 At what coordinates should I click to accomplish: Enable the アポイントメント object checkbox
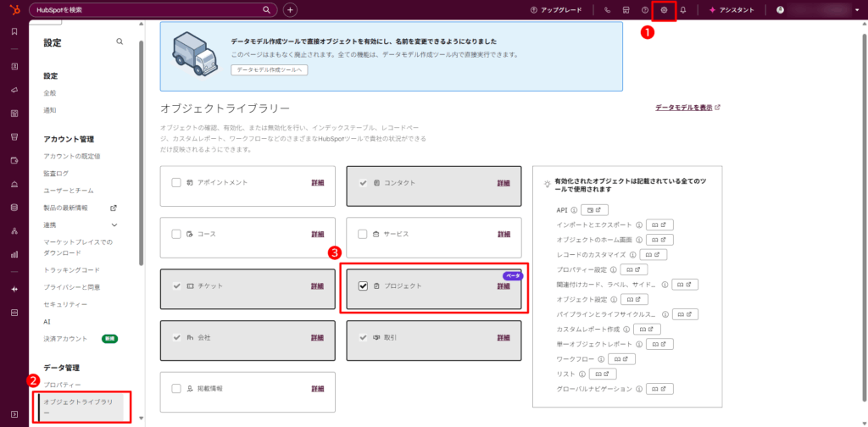point(176,183)
